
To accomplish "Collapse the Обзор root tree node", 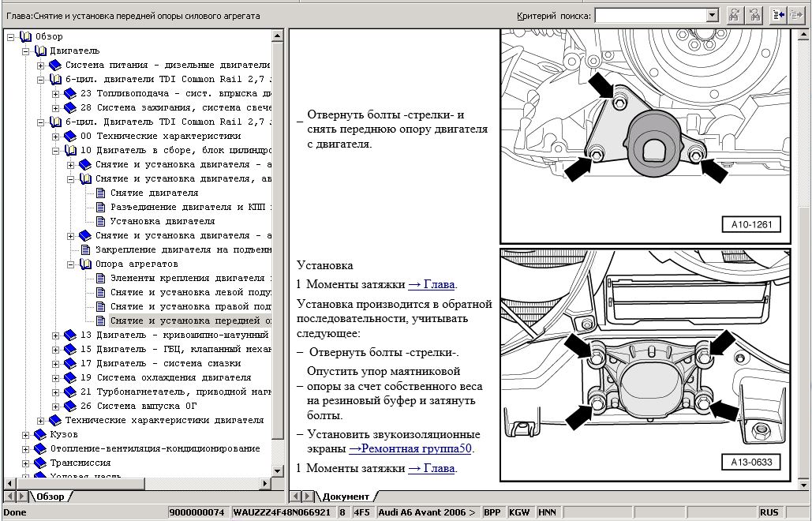I will pos(10,37).
